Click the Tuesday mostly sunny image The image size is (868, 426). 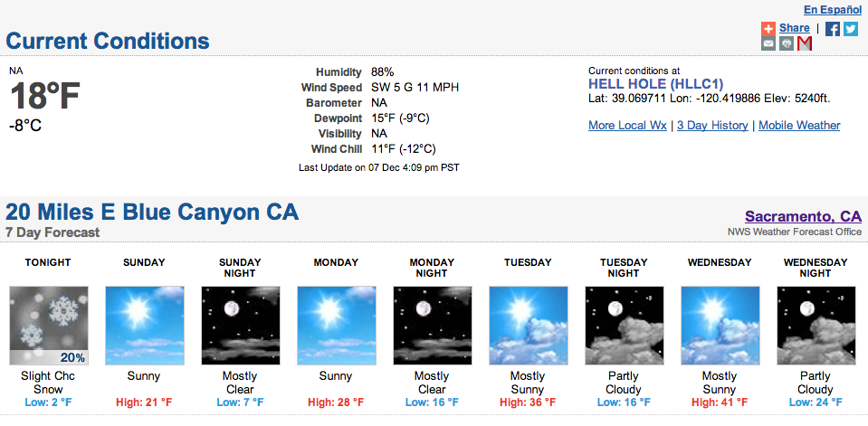click(x=528, y=326)
